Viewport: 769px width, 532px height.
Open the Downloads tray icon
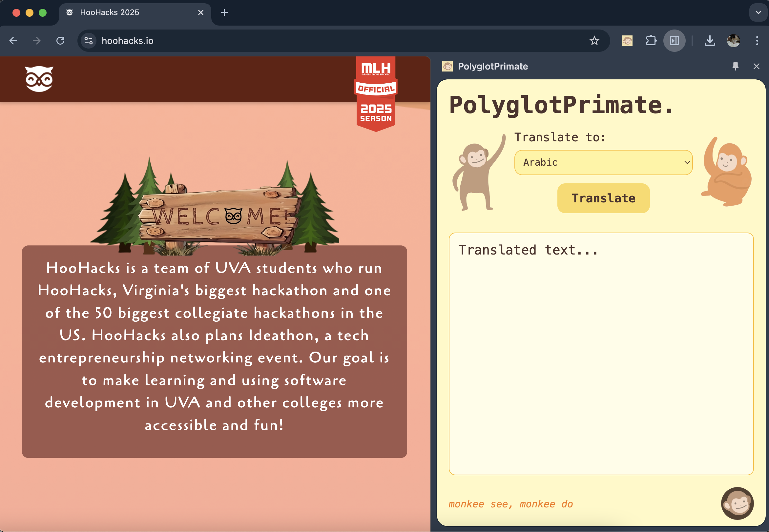click(x=710, y=41)
